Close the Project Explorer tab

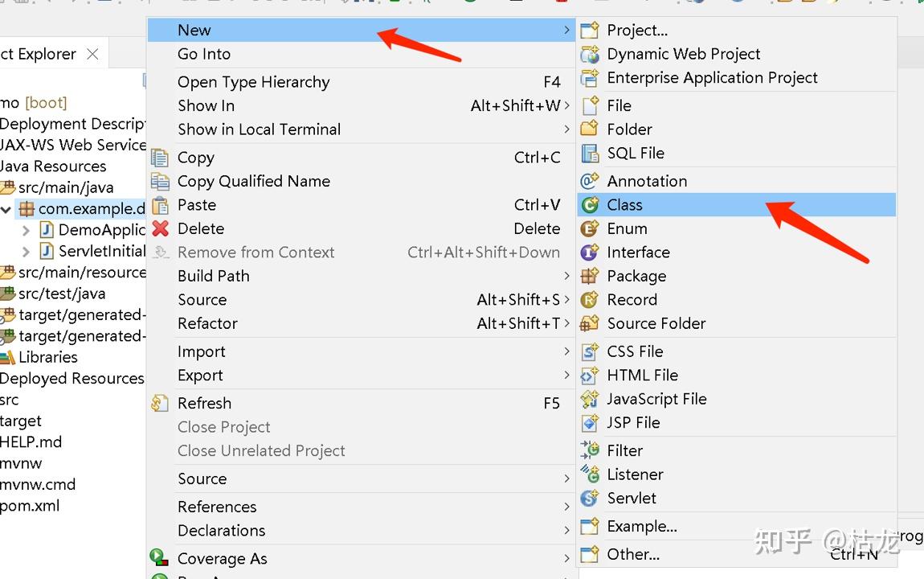(92, 54)
